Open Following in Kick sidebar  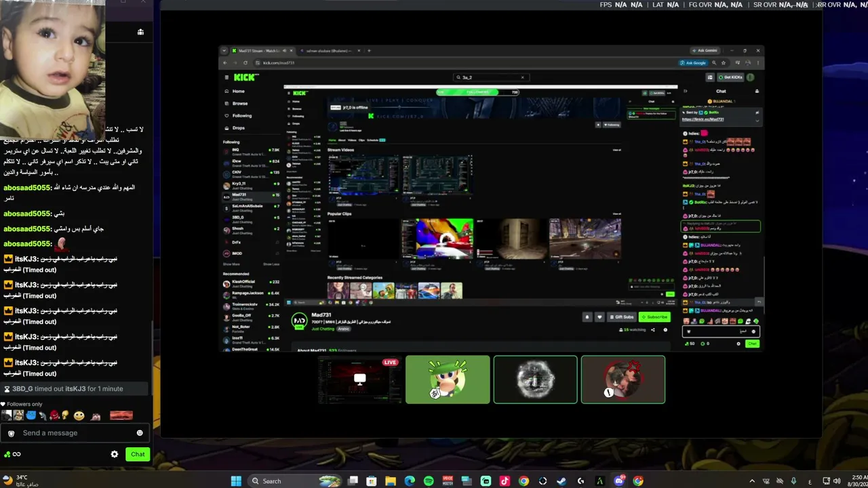tap(242, 116)
